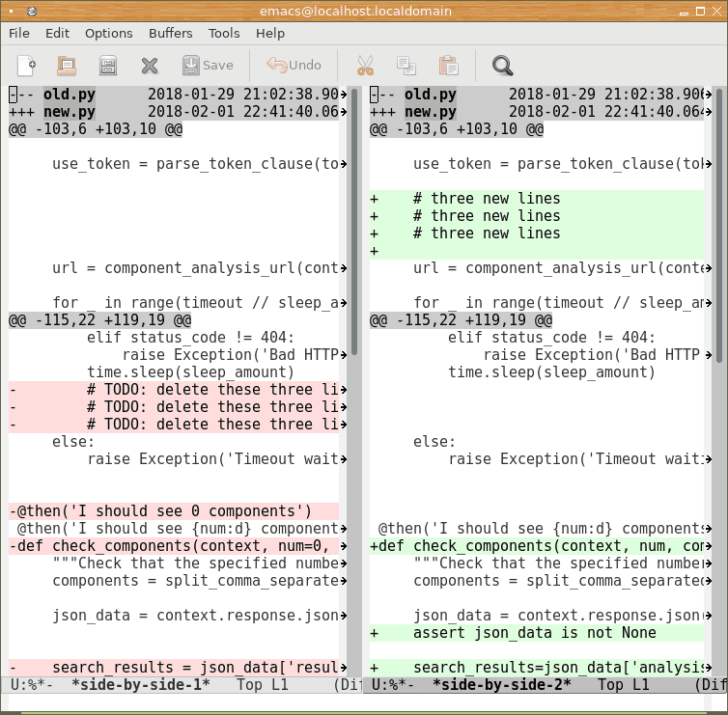Click the new.py header in the right pane
This screenshot has width=728, height=715.
431,112
